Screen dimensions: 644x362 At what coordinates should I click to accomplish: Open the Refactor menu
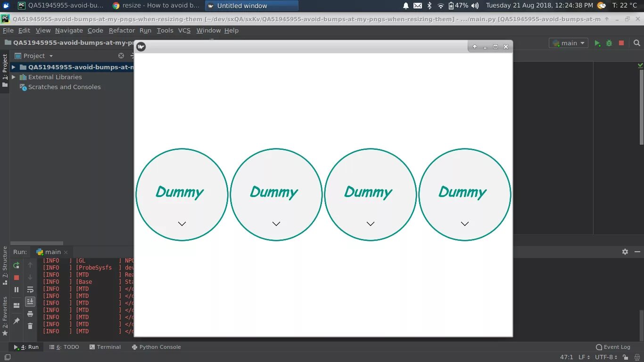point(122,30)
